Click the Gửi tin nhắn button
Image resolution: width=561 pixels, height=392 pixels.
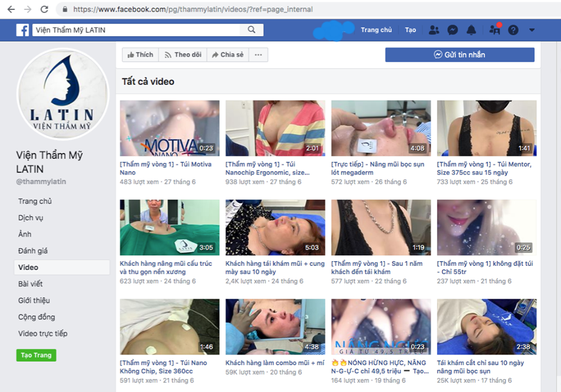pos(459,55)
